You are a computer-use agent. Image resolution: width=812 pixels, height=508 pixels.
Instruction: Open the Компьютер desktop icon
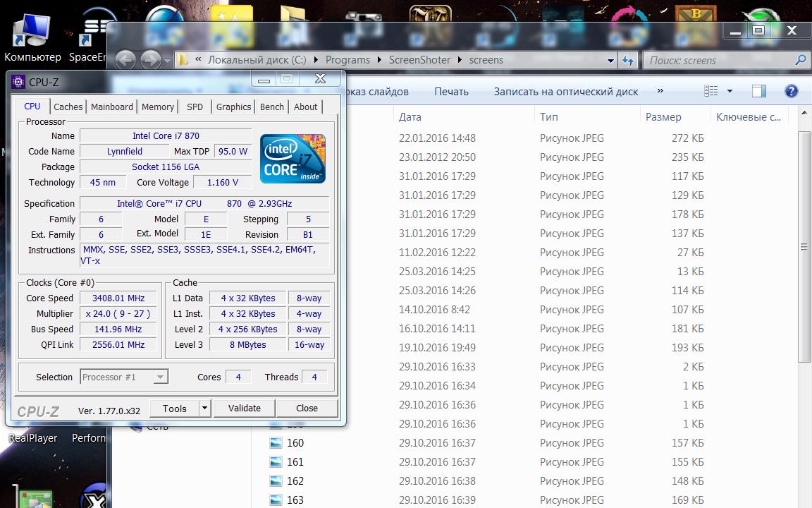click(x=32, y=37)
